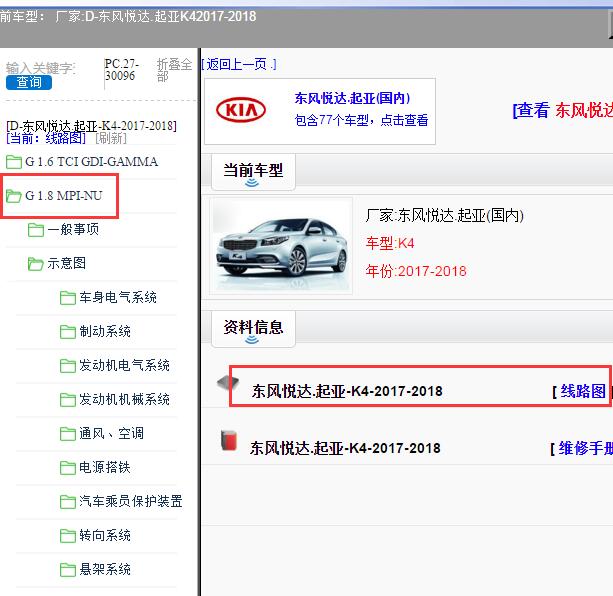
Task: Click the 刷新 refresh link
Action: (111, 138)
